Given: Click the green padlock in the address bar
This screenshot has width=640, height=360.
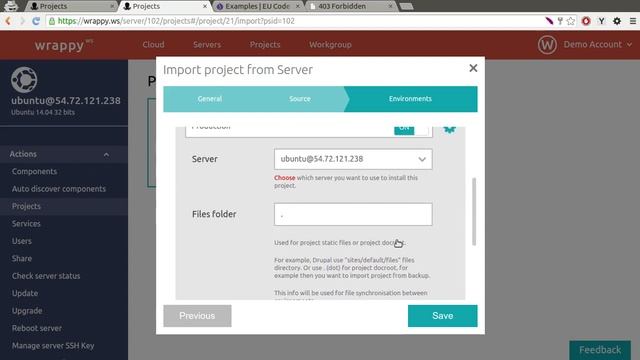Looking at the screenshot, I should point(52,21).
